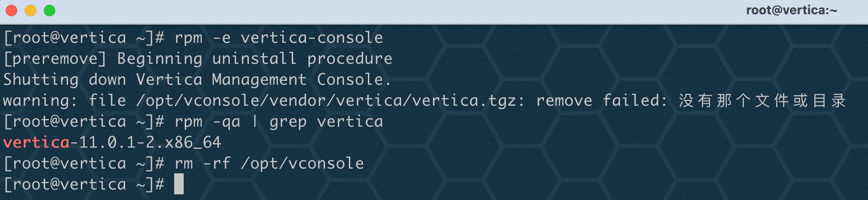Click the red highlighted 'vertica' match text
Image resolution: width=868 pixels, height=200 pixels.
36,142
